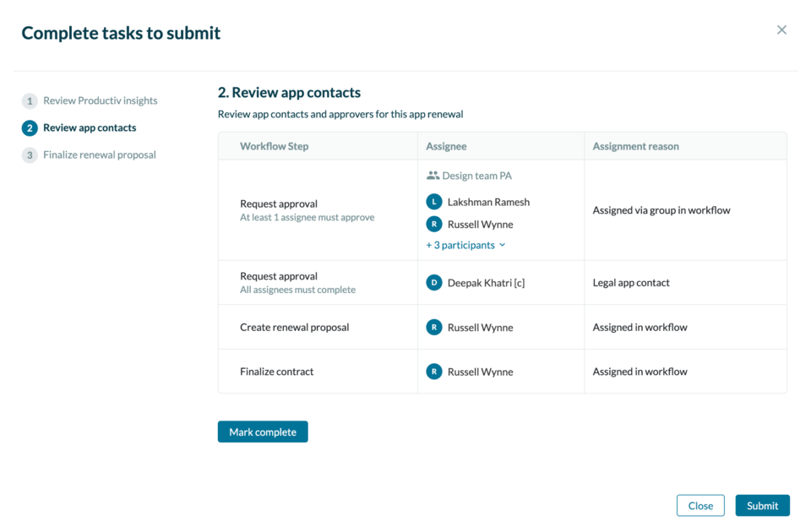Click Deepak Khatri's avatar icon
This screenshot has width=811, height=532.
[434, 283]
